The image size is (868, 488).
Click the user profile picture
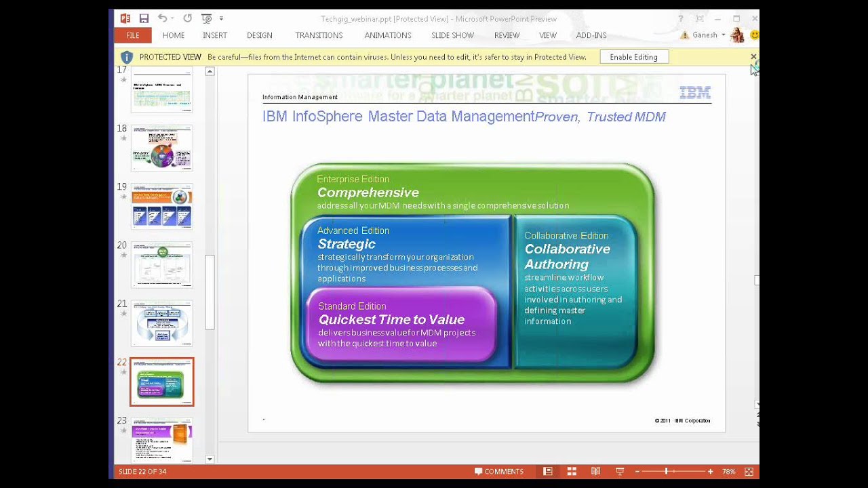click(x=737, y=35)
